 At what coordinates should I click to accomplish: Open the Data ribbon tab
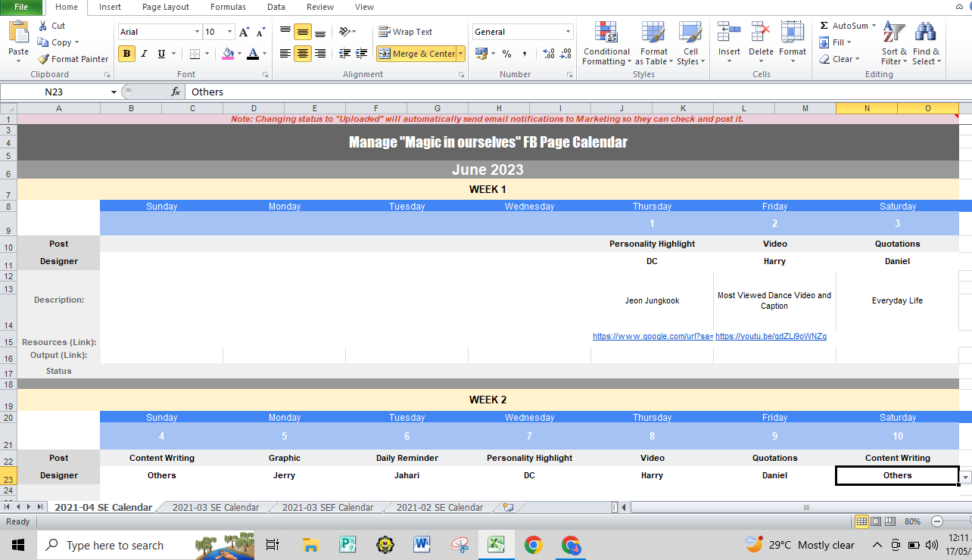[x=276, y=7]
